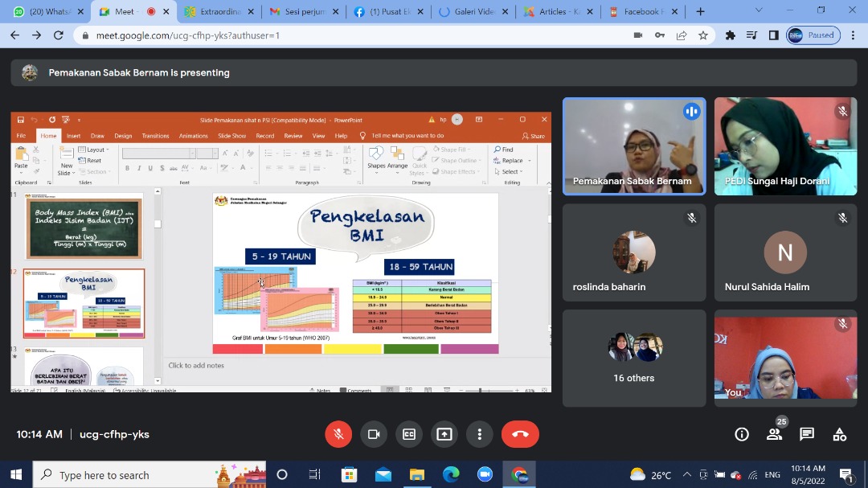868x488 pixels.
Task: Open the chat with everyone panel
Action: 807,434
